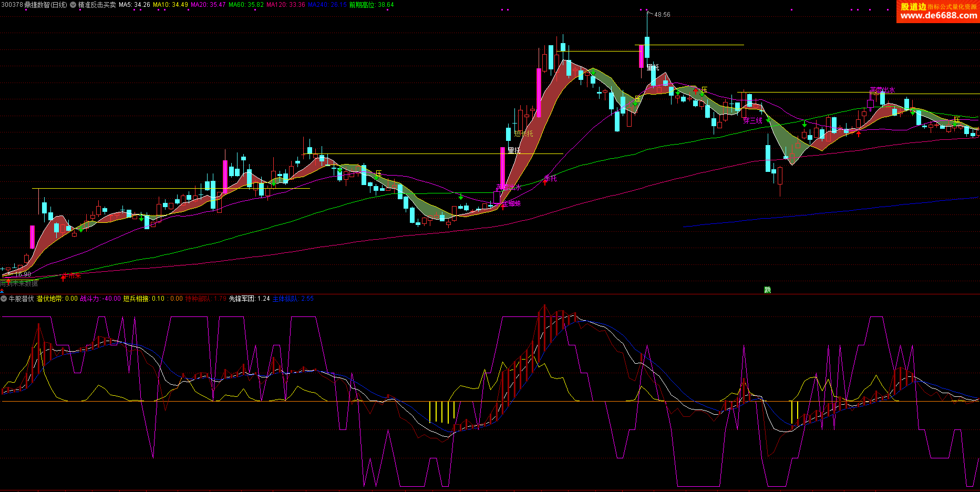Viewport: 980px width, 492px height.
Task: Select the 战斗力 indicator value label
Action: [x=100, y=299]
